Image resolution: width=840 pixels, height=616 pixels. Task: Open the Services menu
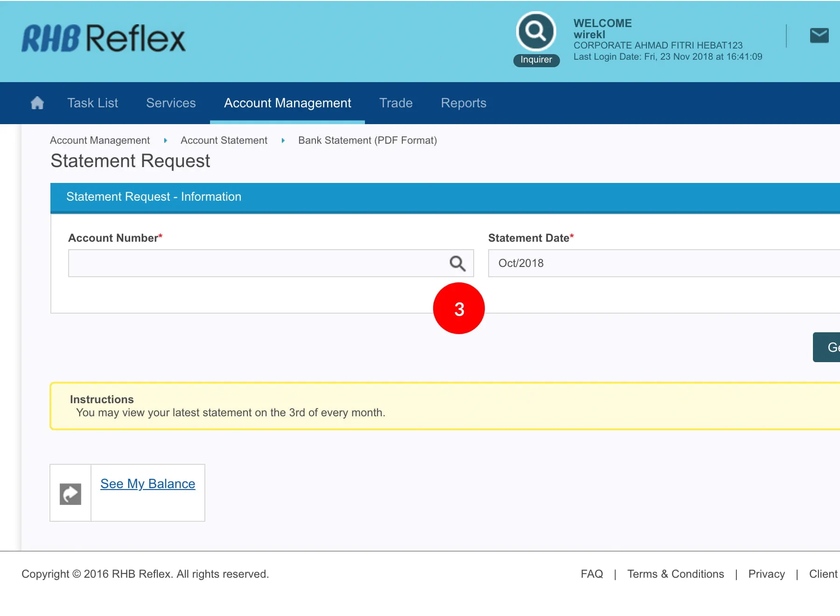coord(171,103)
